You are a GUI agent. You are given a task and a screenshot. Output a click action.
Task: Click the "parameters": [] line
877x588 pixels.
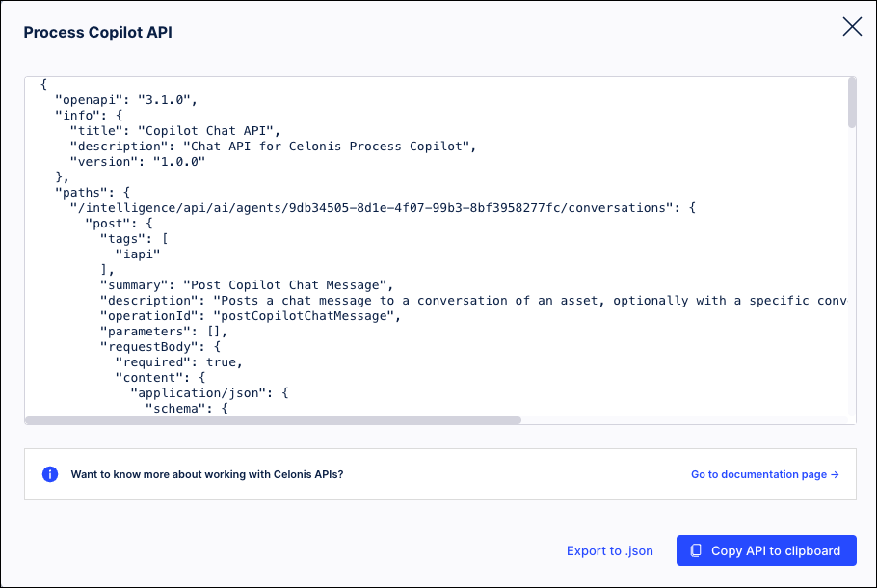pos(164,332)
